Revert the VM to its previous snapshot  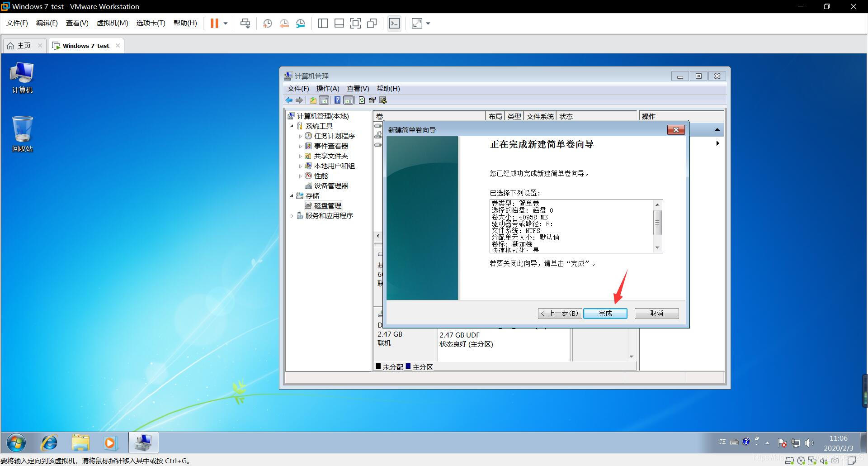284,23
